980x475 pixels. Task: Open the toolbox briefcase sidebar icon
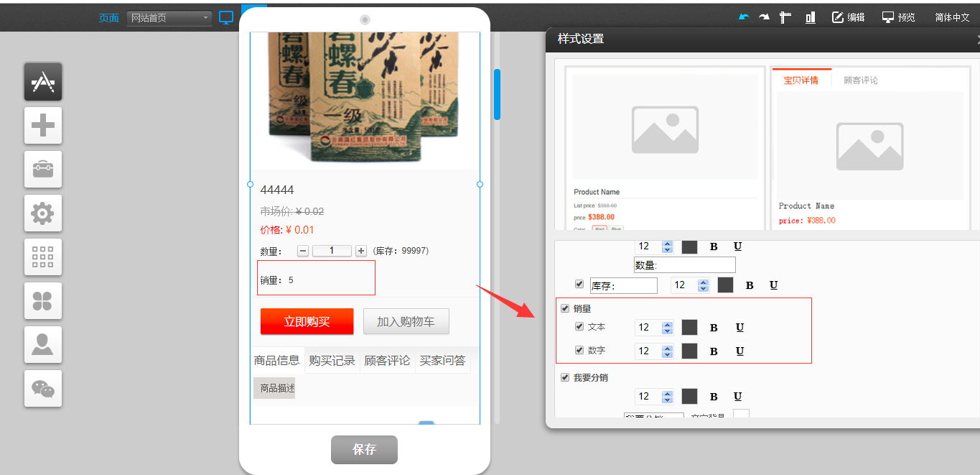click(x=43, y=170)
